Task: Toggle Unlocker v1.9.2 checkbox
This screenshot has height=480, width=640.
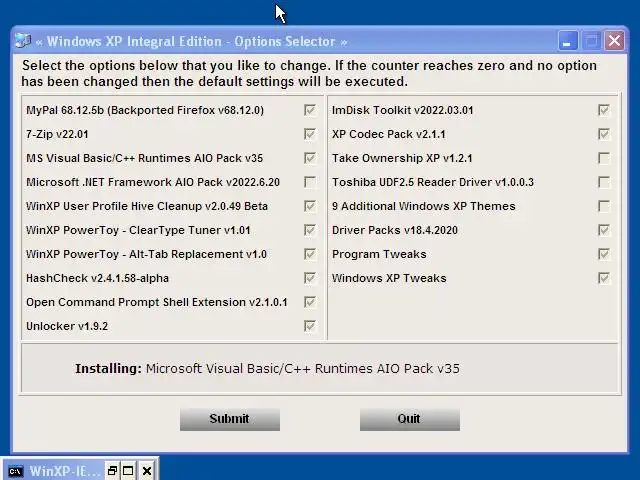Action: [x=310, y=326]
